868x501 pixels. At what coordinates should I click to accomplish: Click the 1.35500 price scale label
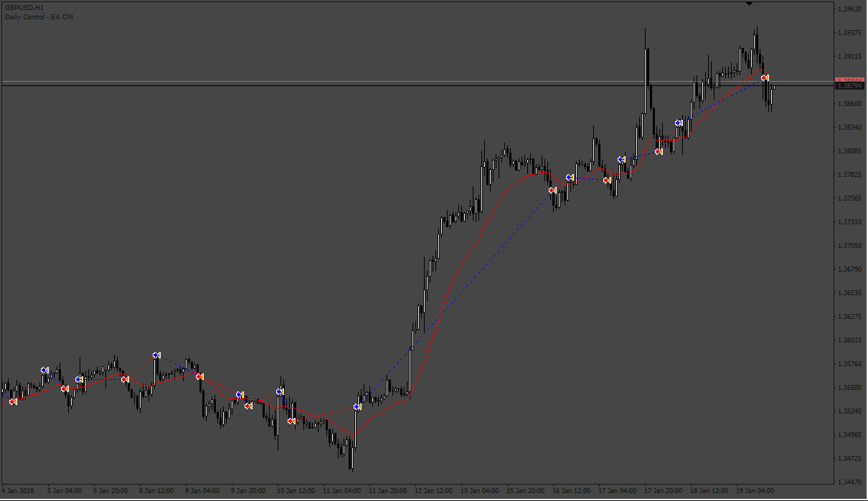click(x=851, y=388)
